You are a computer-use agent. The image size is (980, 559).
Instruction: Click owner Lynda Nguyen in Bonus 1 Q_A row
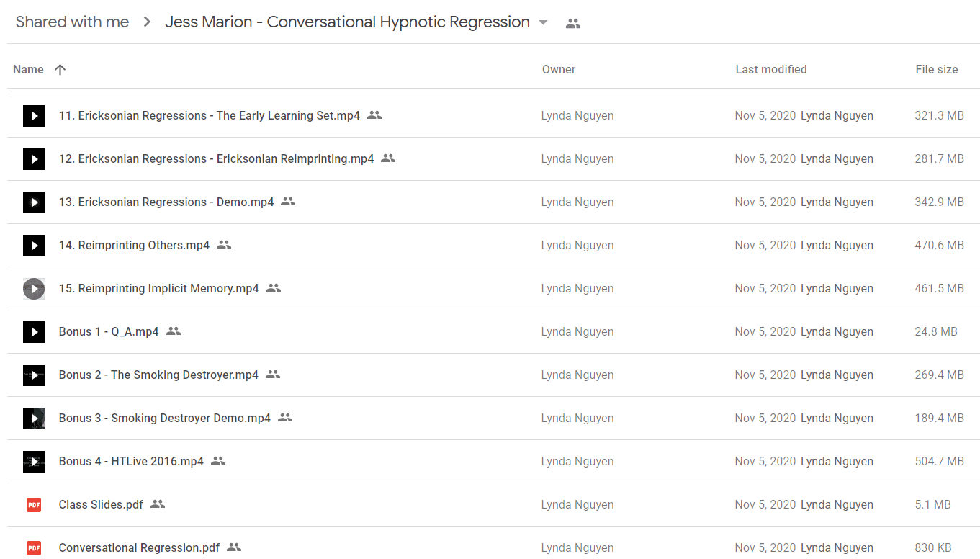point(577,331)
